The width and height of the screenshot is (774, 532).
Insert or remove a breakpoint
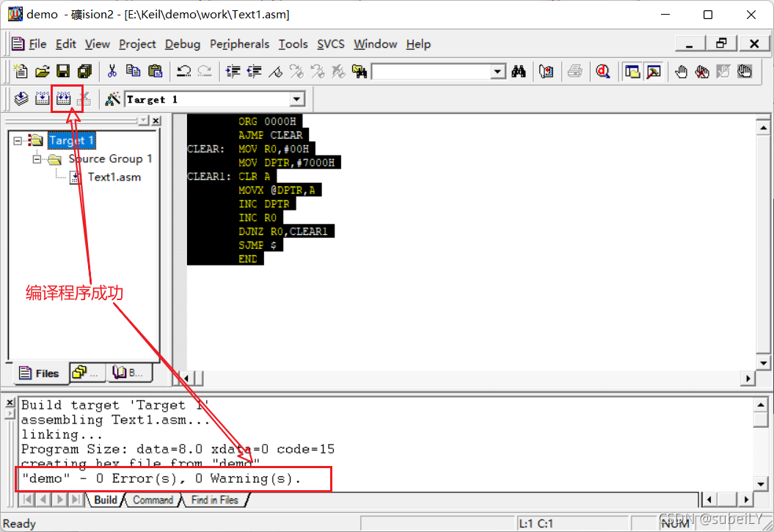(682, 72)
